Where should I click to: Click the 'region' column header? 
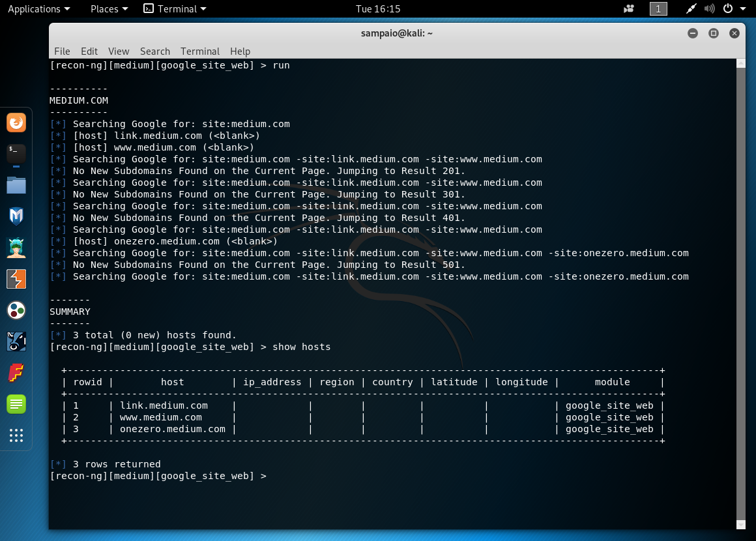337,382
